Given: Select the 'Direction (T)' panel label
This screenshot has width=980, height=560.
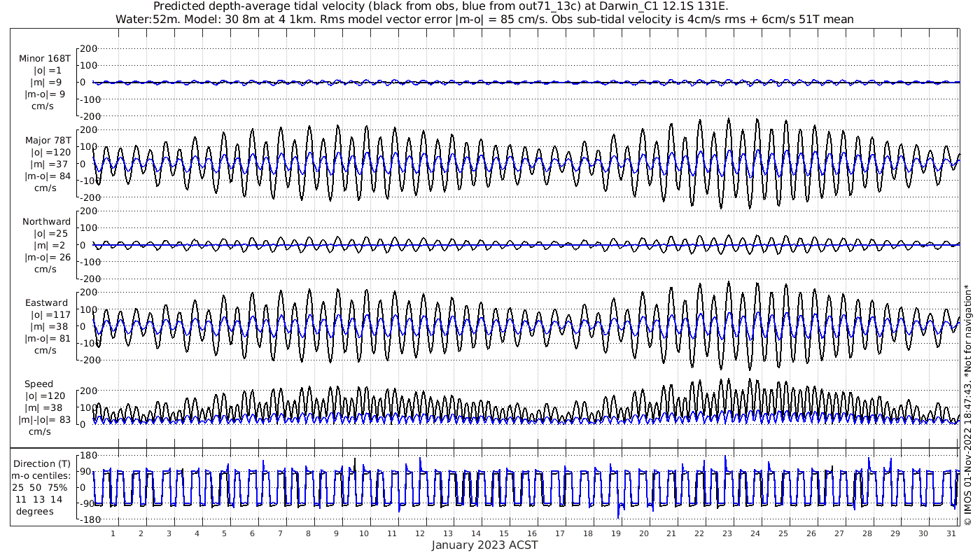Looking at the screenshot, I should pos(42,464).
